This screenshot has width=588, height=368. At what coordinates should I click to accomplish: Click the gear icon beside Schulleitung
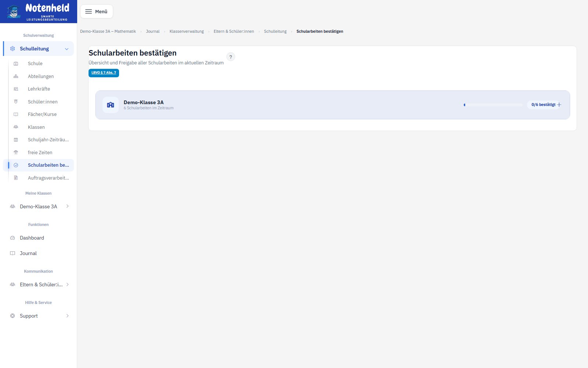12,49
